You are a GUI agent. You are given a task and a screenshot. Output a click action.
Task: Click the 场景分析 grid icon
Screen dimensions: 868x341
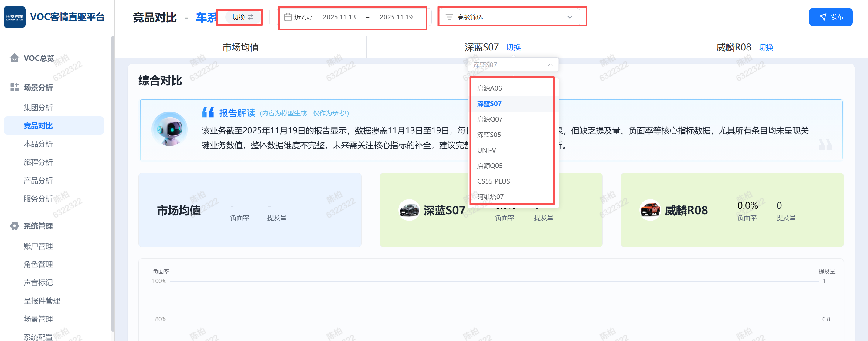[x=15, y=87]
